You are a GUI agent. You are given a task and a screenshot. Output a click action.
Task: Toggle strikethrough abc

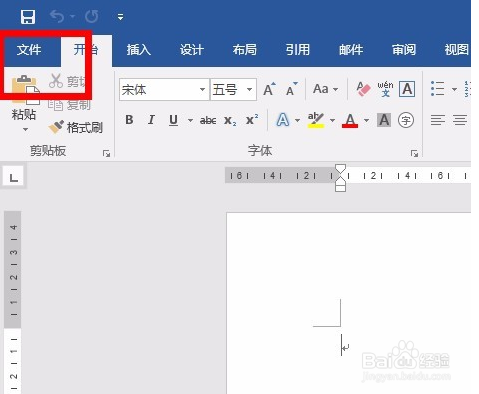click(208, 120)
